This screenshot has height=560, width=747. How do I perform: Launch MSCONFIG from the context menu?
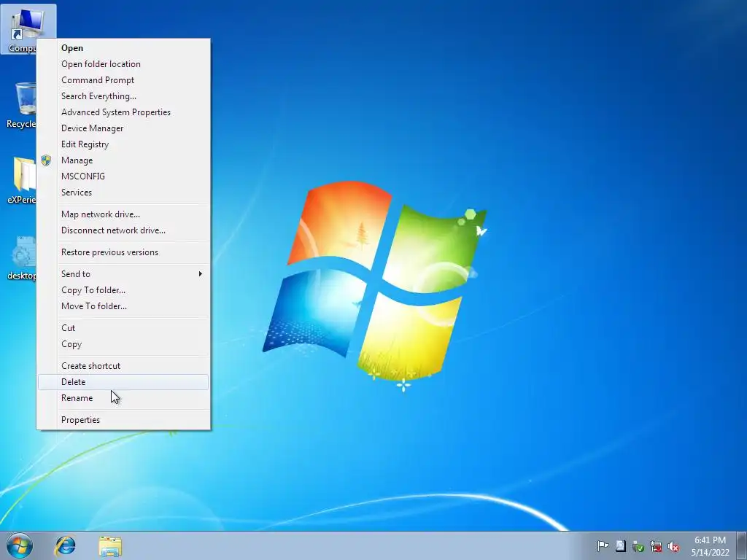coord(123,176)
